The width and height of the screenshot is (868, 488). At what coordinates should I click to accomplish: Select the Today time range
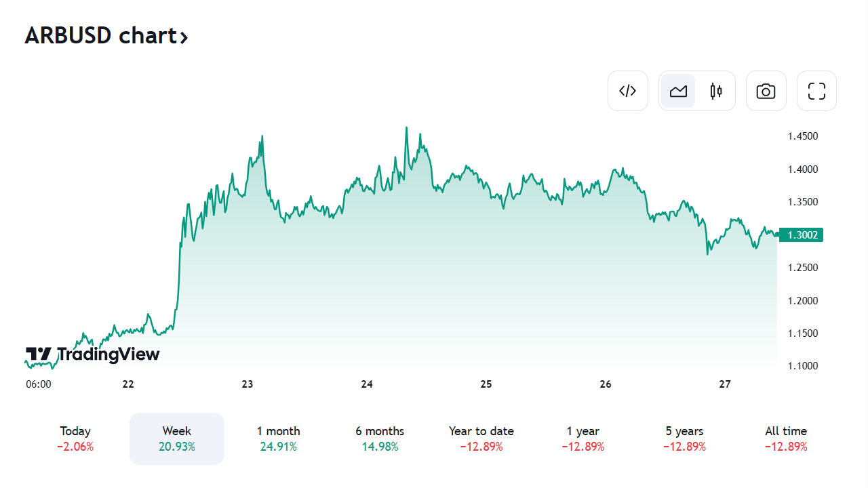coord(75,439)
